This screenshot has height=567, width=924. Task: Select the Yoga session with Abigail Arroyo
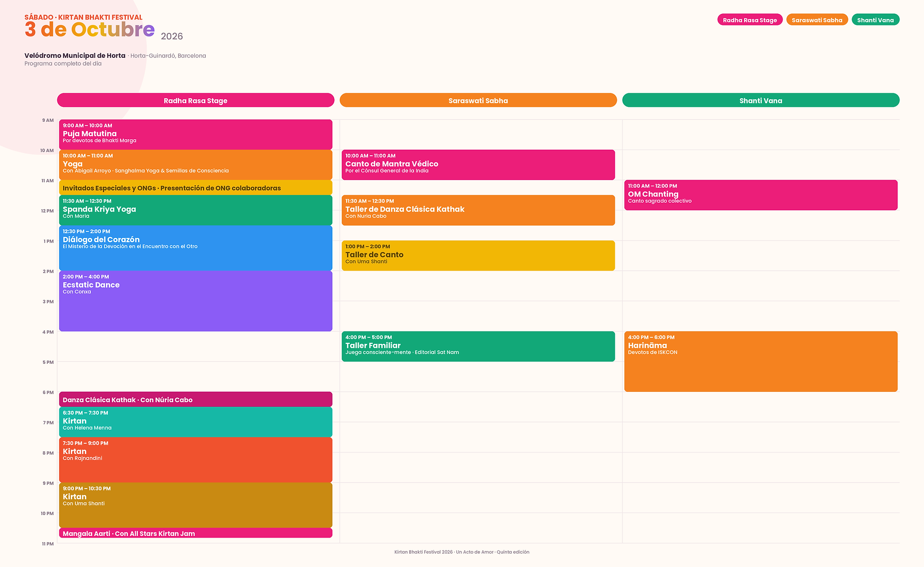[x=196, y=165]
